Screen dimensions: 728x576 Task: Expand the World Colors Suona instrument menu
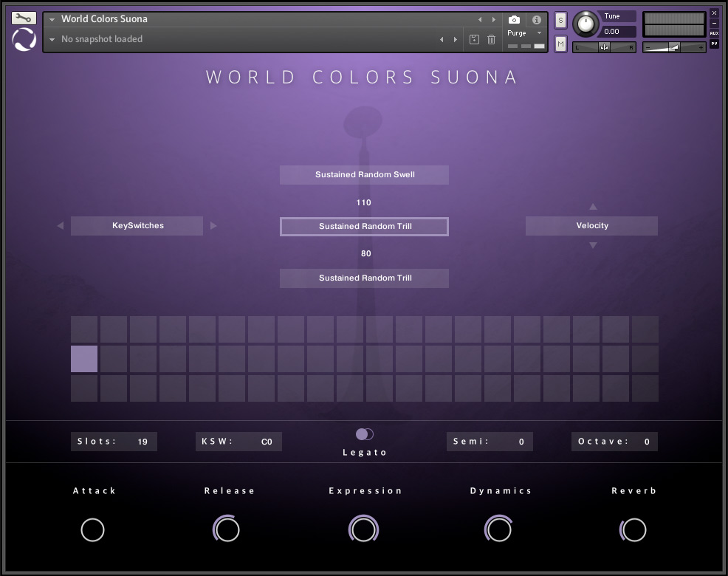click(x=52, y=20)
